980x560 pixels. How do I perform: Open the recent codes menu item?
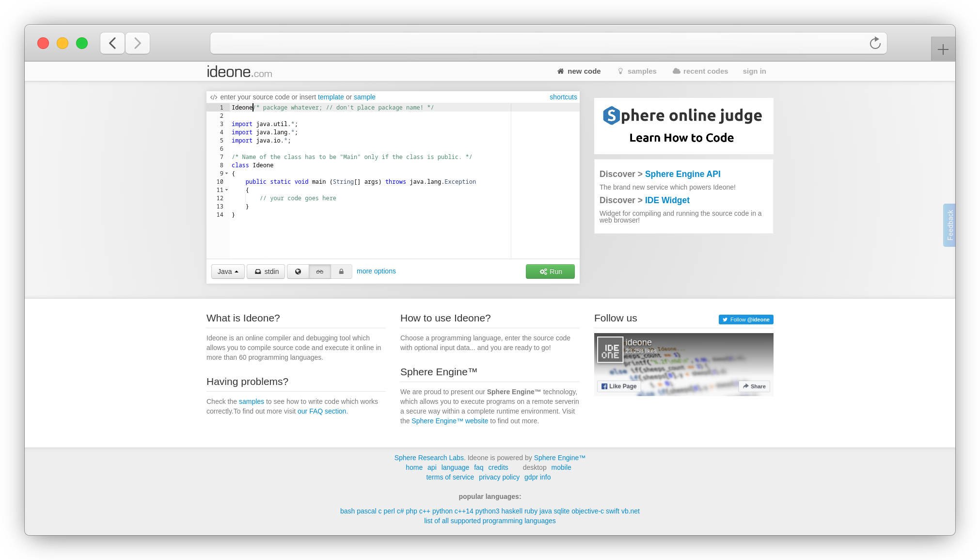click(x=700, y=71)
